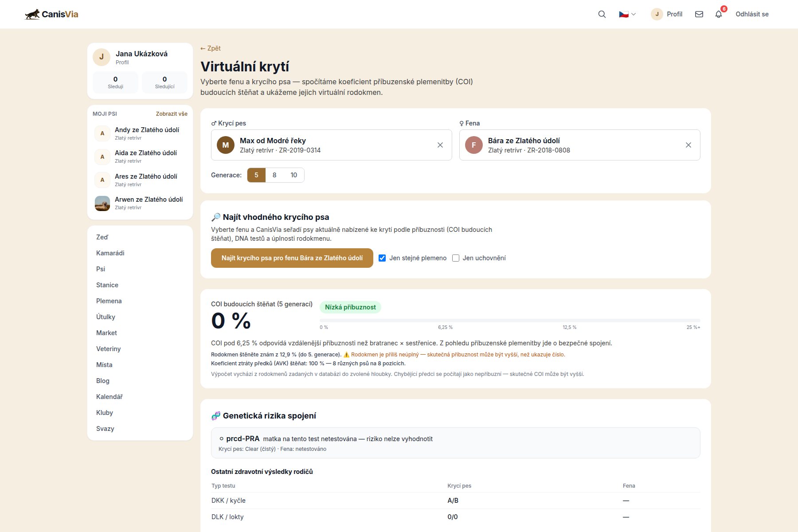Clear selected female Bára ze Zlatého údolí
This screenshot has width=798, height=532.
pyautogui.click(x=688, y=145)
